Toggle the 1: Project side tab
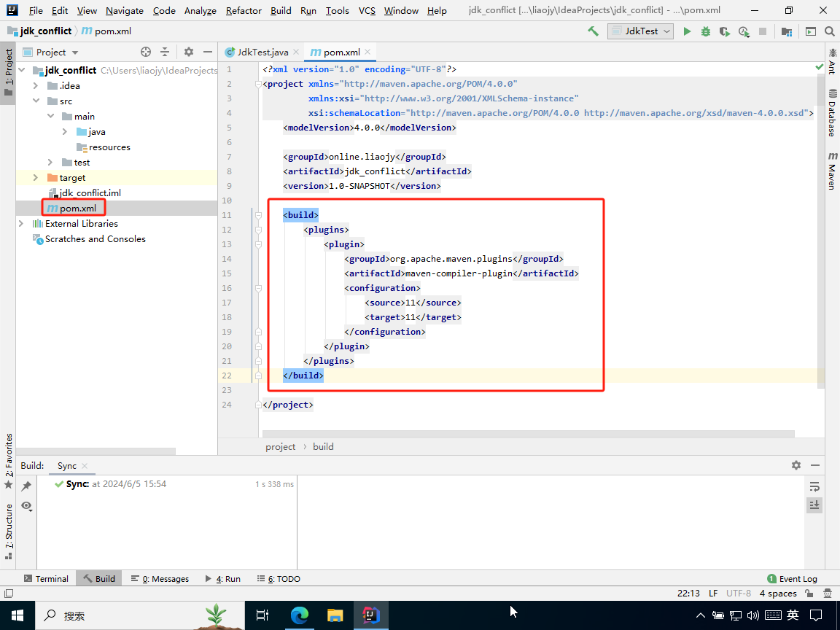Screen dimensions: 840x630 tap(8, 74)
